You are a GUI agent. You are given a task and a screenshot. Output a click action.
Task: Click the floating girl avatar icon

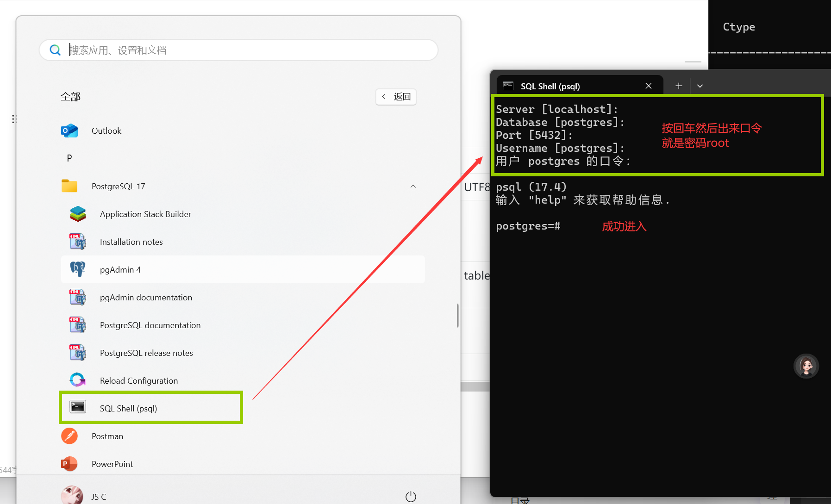[x=806, y=366]
